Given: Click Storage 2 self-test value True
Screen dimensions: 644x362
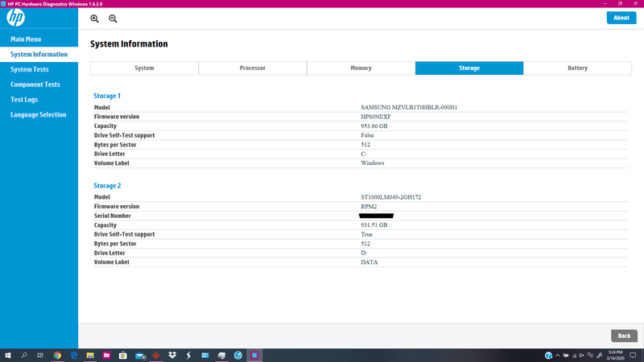Looking at the screenshot, I should (x=367, y=234).
